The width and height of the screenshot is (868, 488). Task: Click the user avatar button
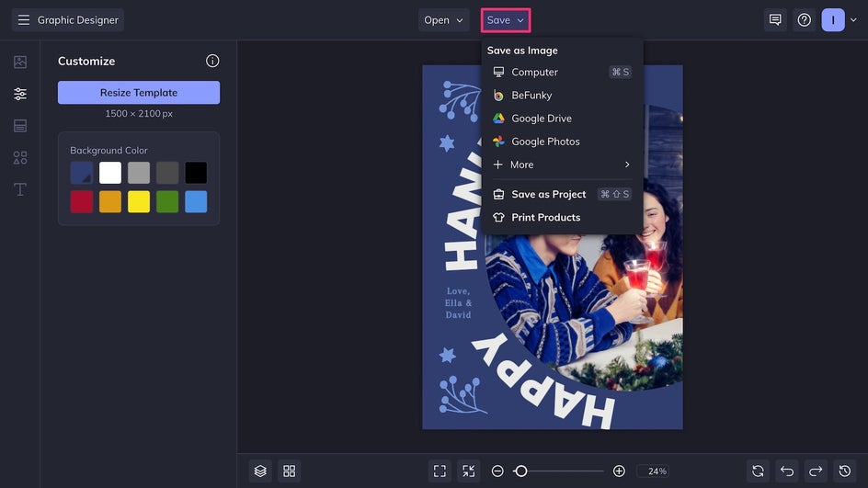coord(832,20)
